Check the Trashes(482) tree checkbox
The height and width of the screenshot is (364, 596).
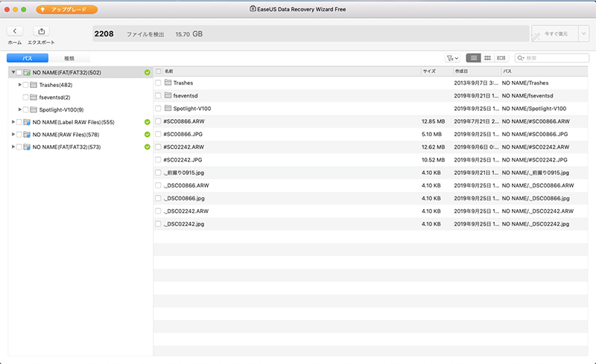(26, 85)
